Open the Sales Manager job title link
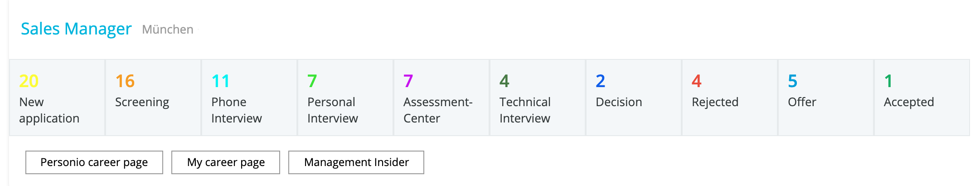The height and width of the screenshot is (186, 980). coord(76,29)
